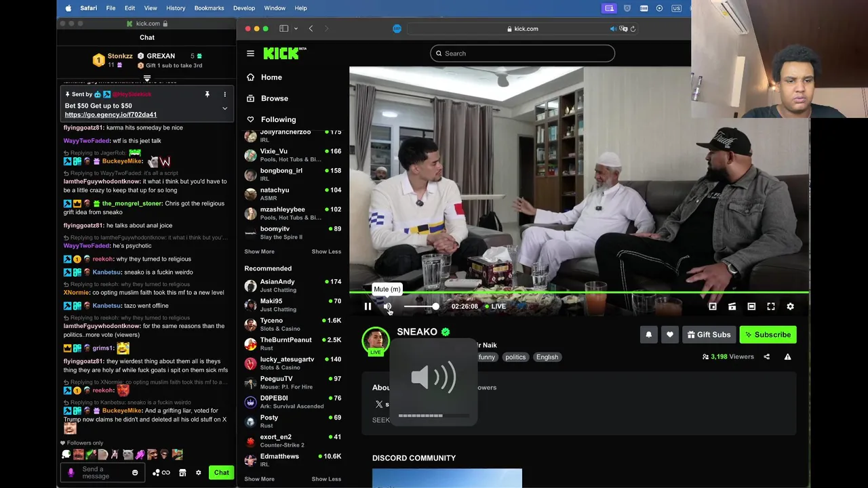Open the Apple menu
868x488 pixels.
pyautogui.click(x=68, y=8)
